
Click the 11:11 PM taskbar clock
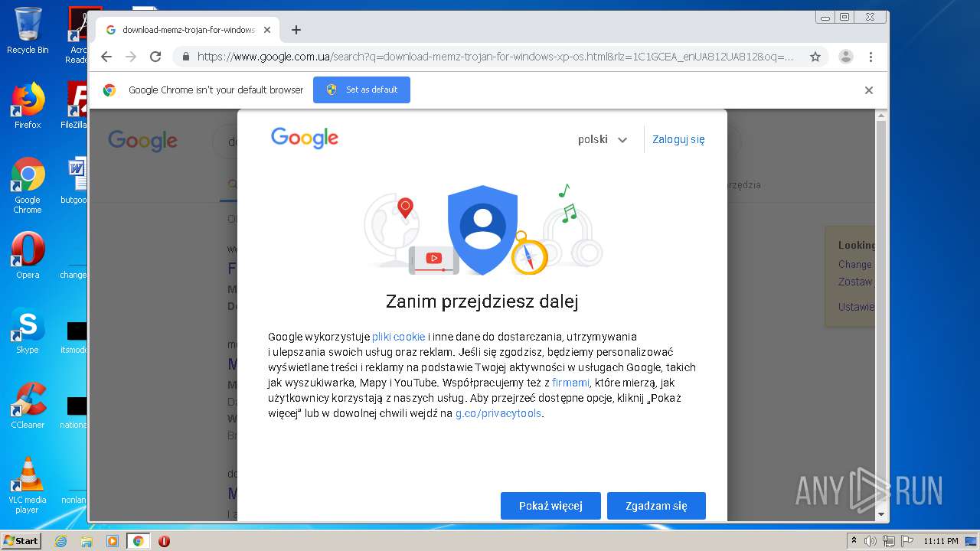[x=941, y=541]
